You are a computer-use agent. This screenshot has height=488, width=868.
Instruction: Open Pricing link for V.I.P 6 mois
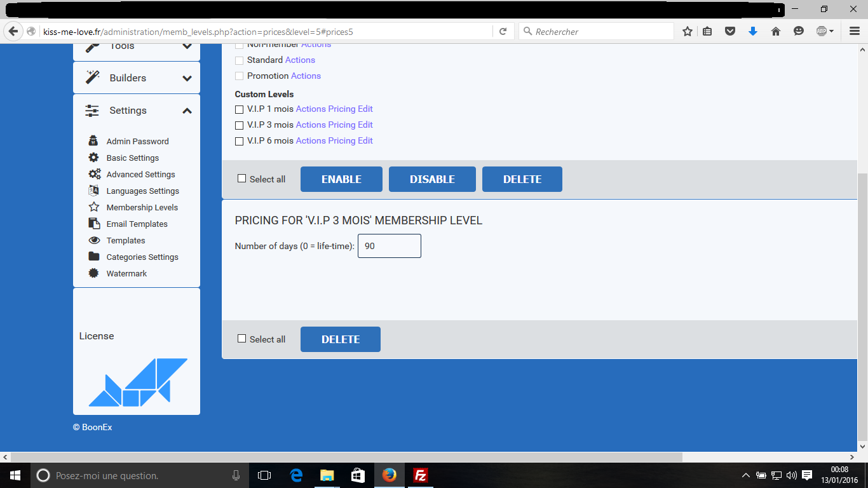click(x=342, y=140)
